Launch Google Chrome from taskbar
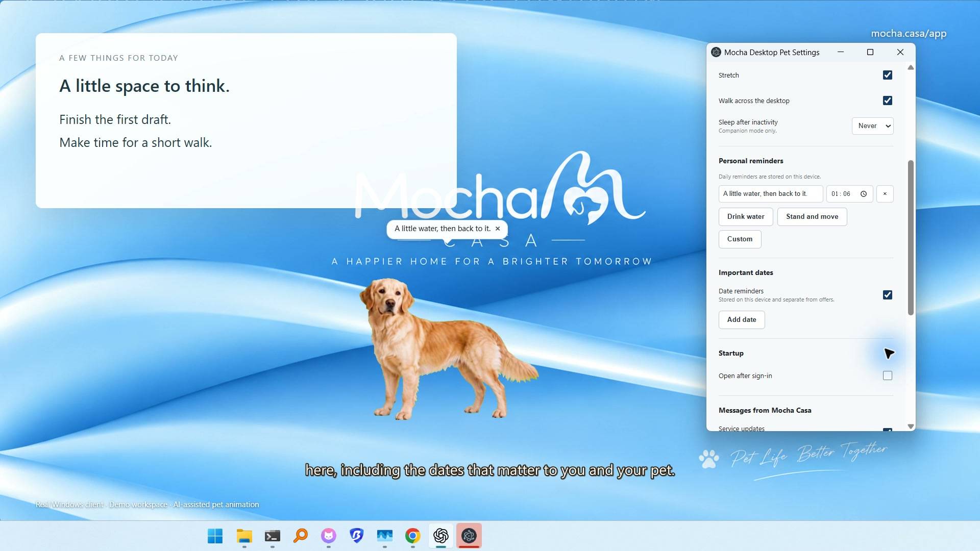 413,536
